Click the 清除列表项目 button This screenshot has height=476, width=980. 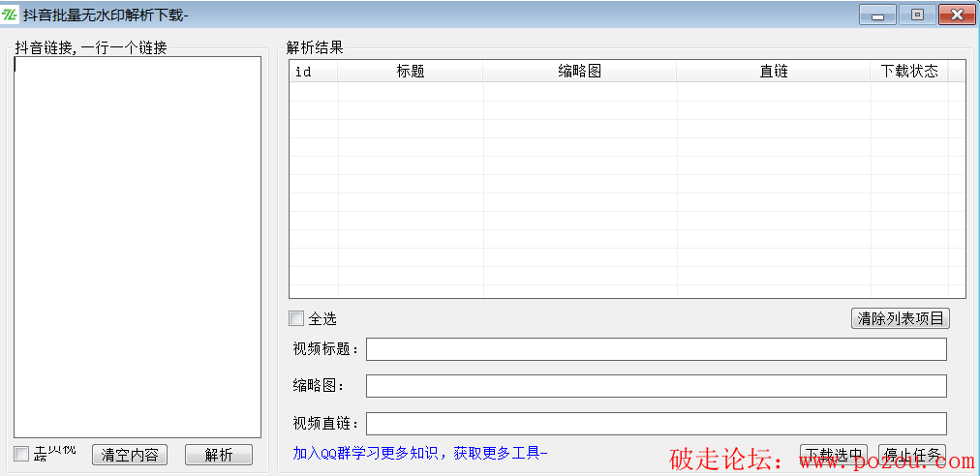tap(901, 318)
